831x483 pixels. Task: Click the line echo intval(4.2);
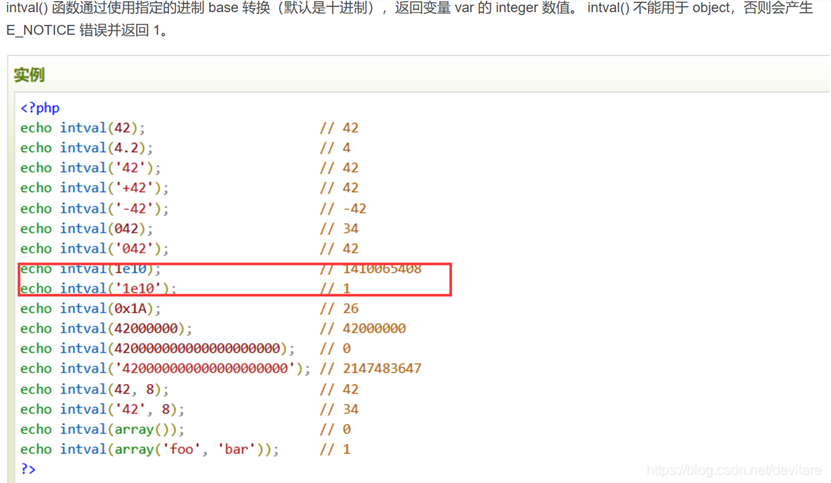coord(86,147)
